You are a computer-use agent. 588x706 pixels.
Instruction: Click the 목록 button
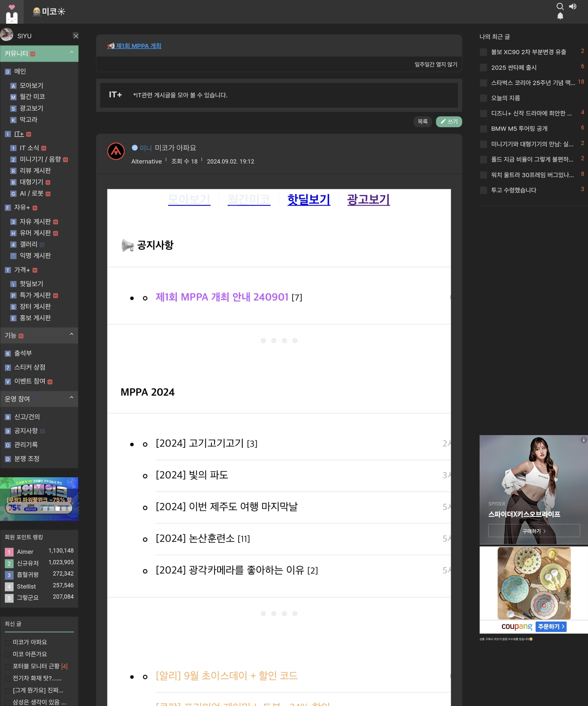(x=423, y=121)
